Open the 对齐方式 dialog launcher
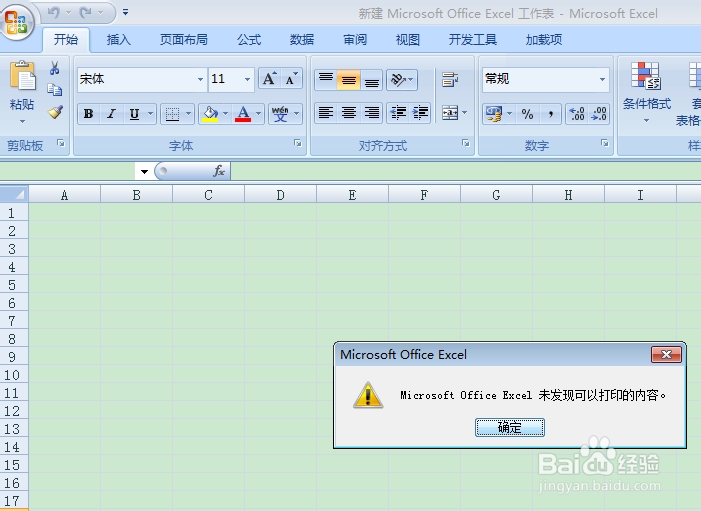The height and width of the screenshot is (511, 701). click(466, 143)
